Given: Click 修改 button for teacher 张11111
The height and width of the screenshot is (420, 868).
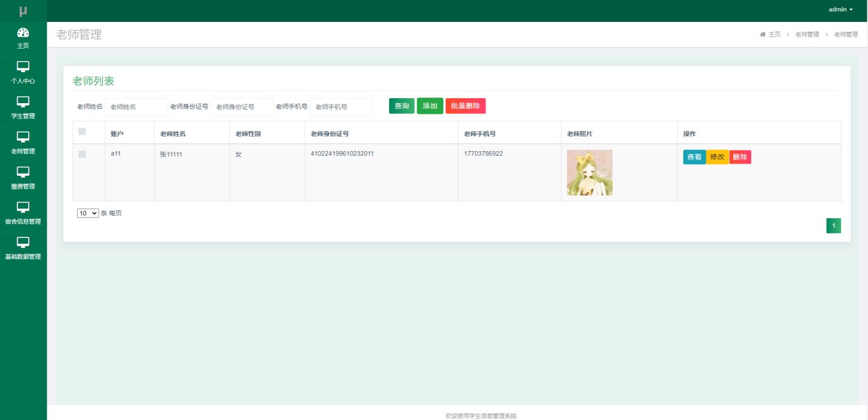Looking at the screenshot, I should pyautogui.click(x=718, y=157).
